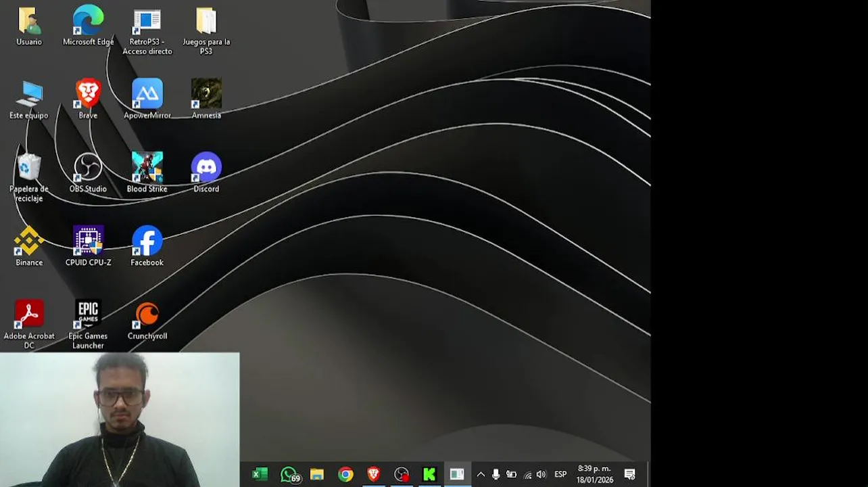Screen dimensions: 868x487
Task: Select the Este equipo icon
Action: [x=29, y=95]
